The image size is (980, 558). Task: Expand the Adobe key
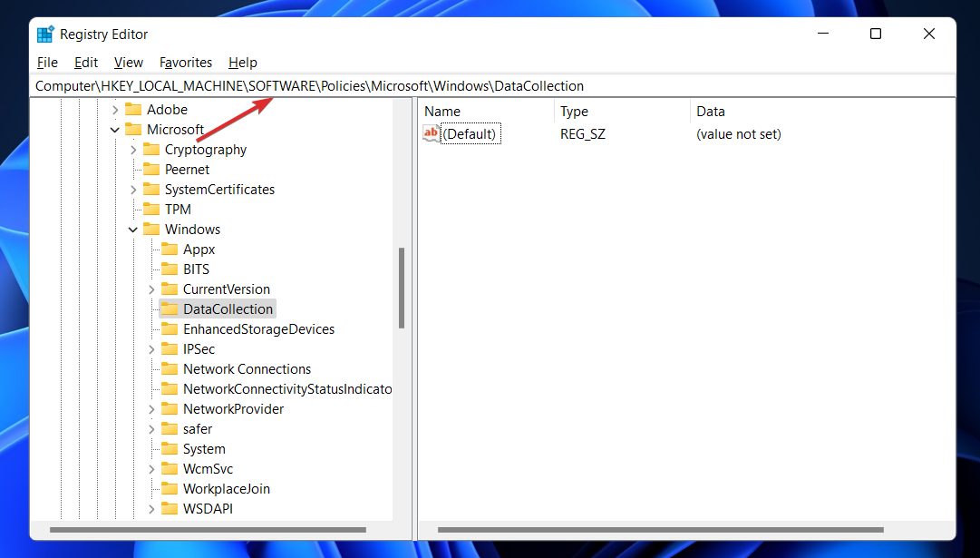tap(115, 110)
